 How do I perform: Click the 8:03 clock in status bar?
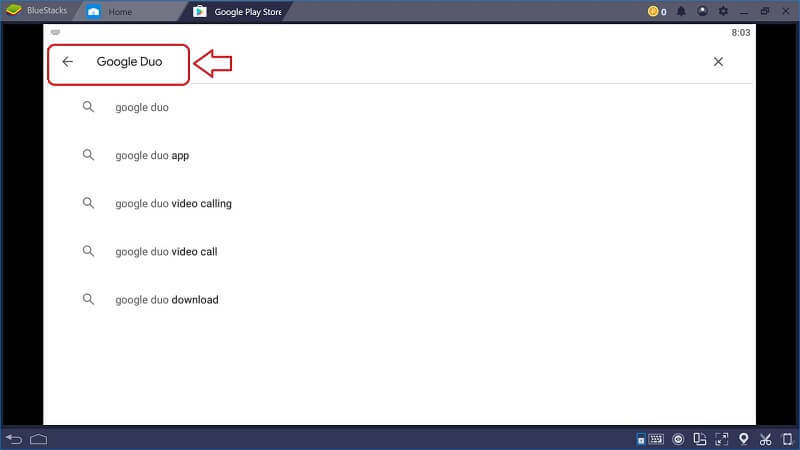pyautogui.click(x=741, y=33)
